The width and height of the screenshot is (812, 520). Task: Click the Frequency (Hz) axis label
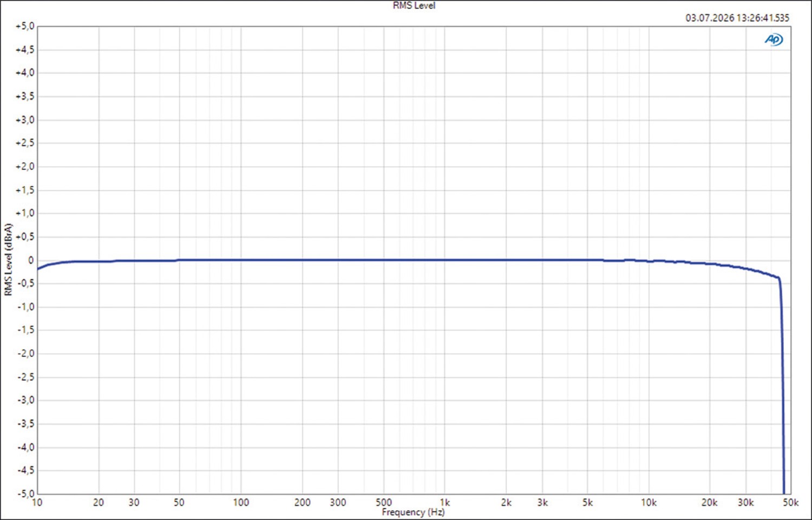(x=413, y=512)
